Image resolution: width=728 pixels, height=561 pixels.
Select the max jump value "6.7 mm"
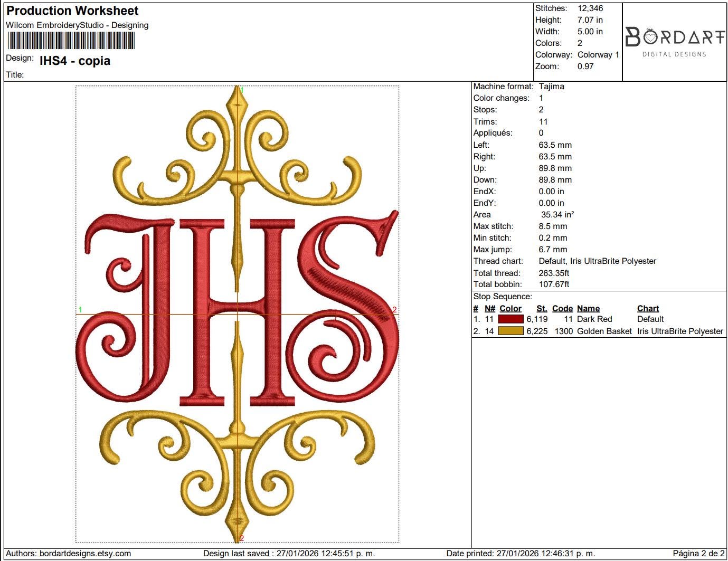553,249
